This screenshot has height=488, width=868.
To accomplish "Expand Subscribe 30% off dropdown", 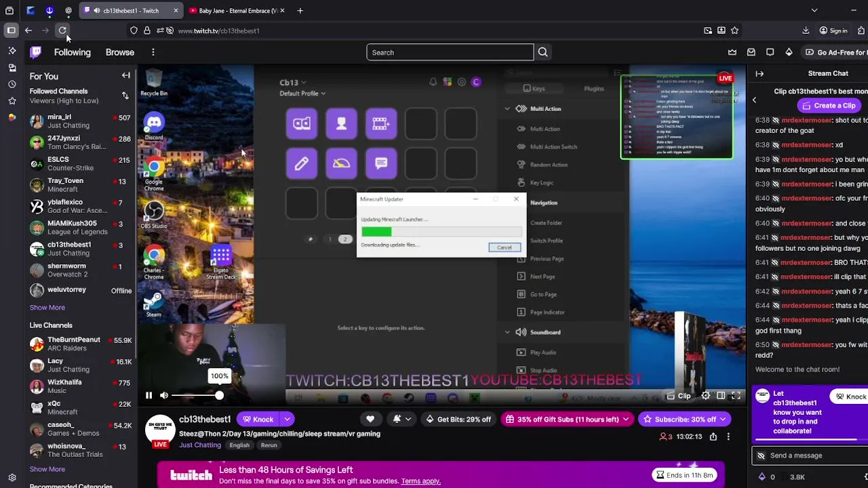I will (x=722, y=419).
